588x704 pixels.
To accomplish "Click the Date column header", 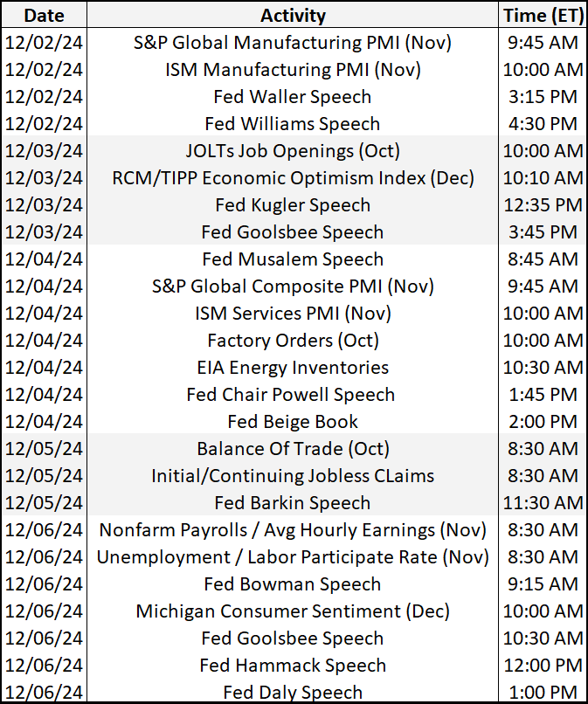I will pyautogui.click(x=44, y=16).
